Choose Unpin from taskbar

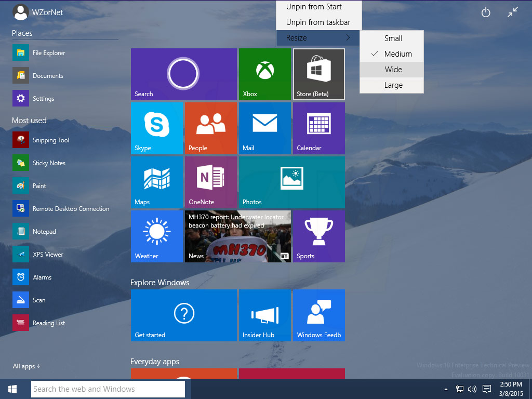319,22
